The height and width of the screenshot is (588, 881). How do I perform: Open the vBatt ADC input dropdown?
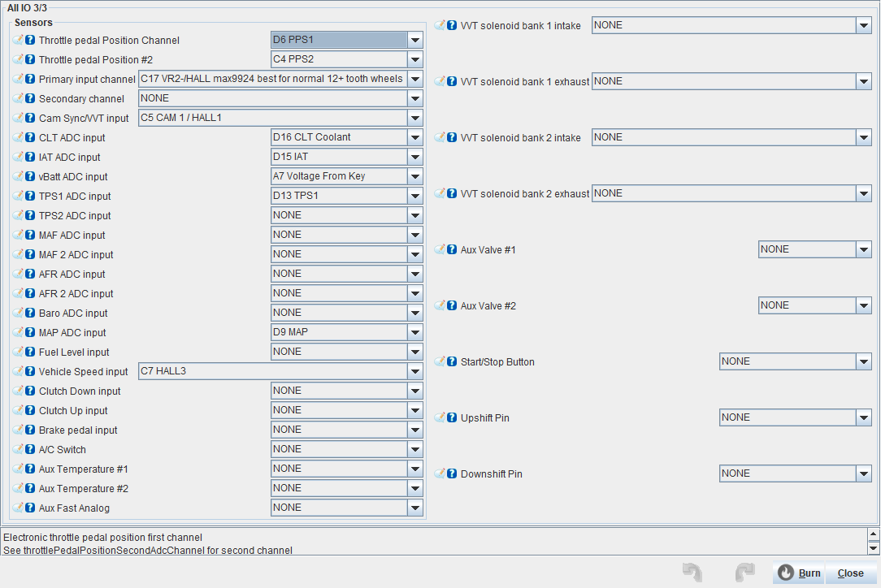[x=415, y=176]
